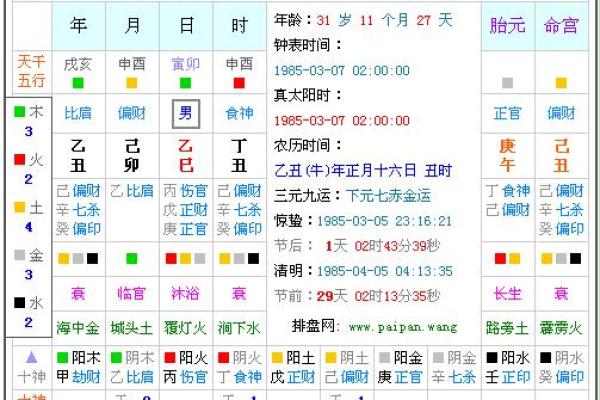Click the age value 31岁11个月27天

pyautogui.click(x=385, y=20)
